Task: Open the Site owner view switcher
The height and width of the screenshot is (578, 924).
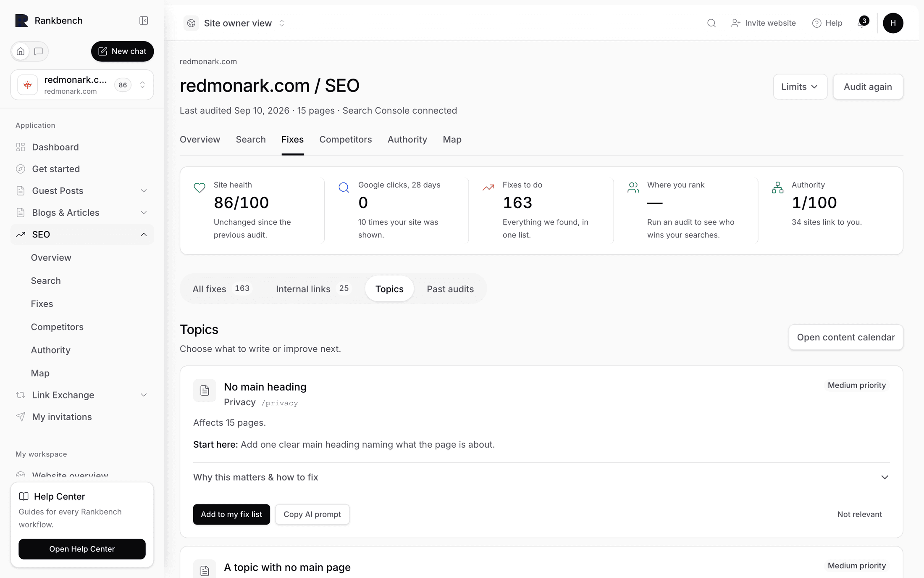Action: pos(235,23)
